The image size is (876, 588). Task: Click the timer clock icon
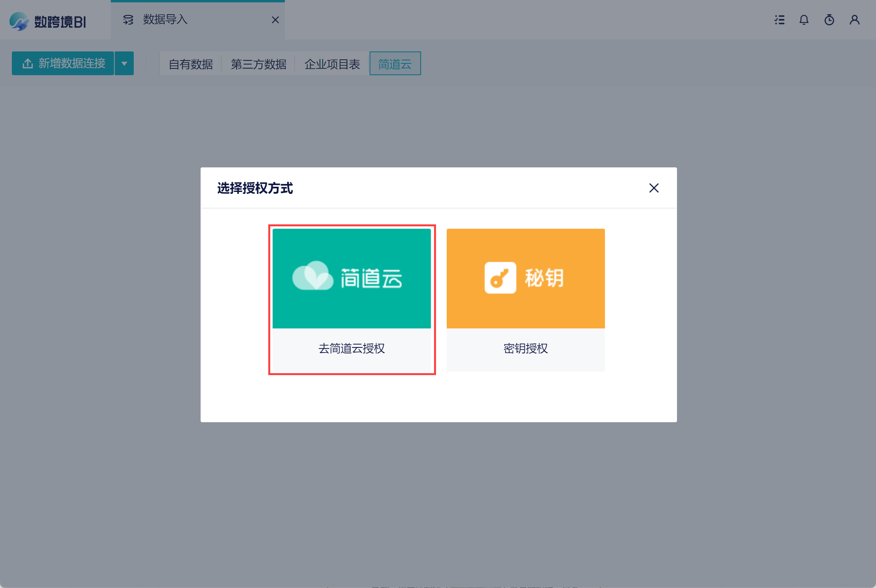829,20
